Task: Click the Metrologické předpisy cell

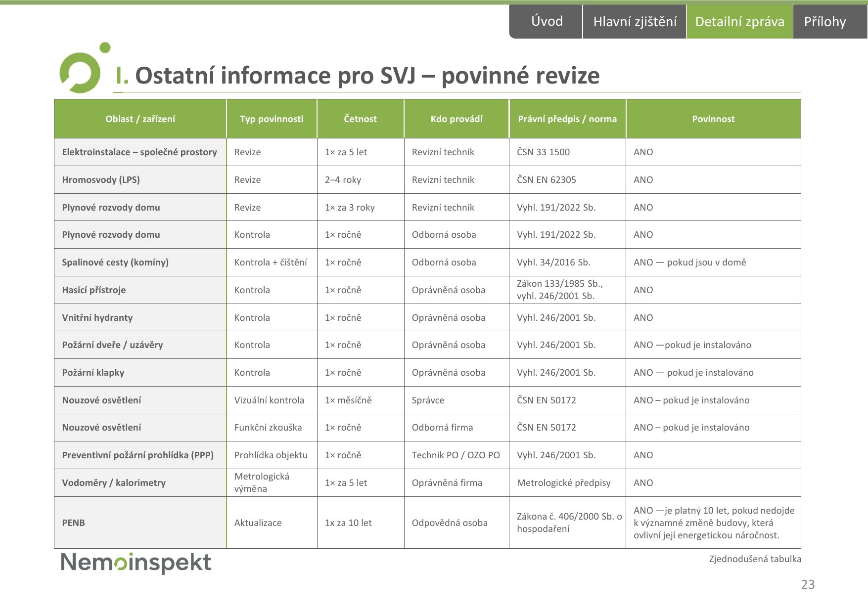Action: click(x=567, y=483)
